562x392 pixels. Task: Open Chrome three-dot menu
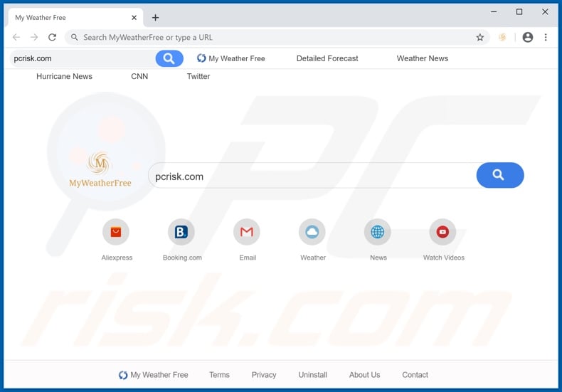546,37
